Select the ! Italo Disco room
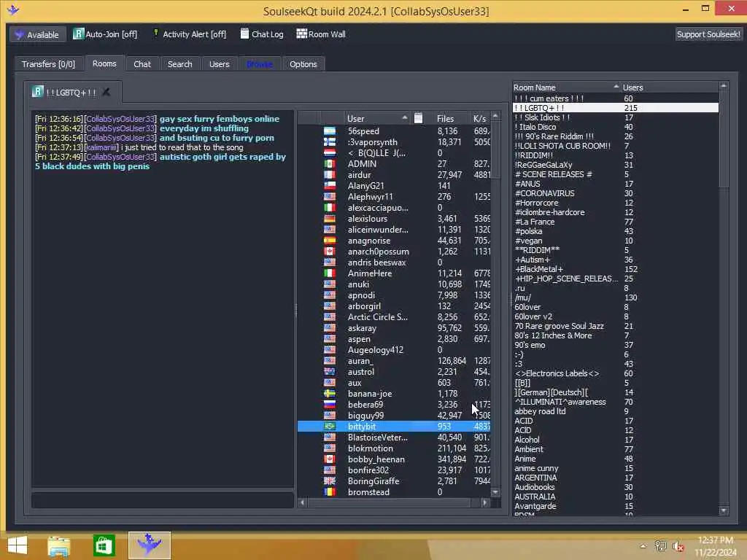 pyautogui.click(x=616, y=127)
